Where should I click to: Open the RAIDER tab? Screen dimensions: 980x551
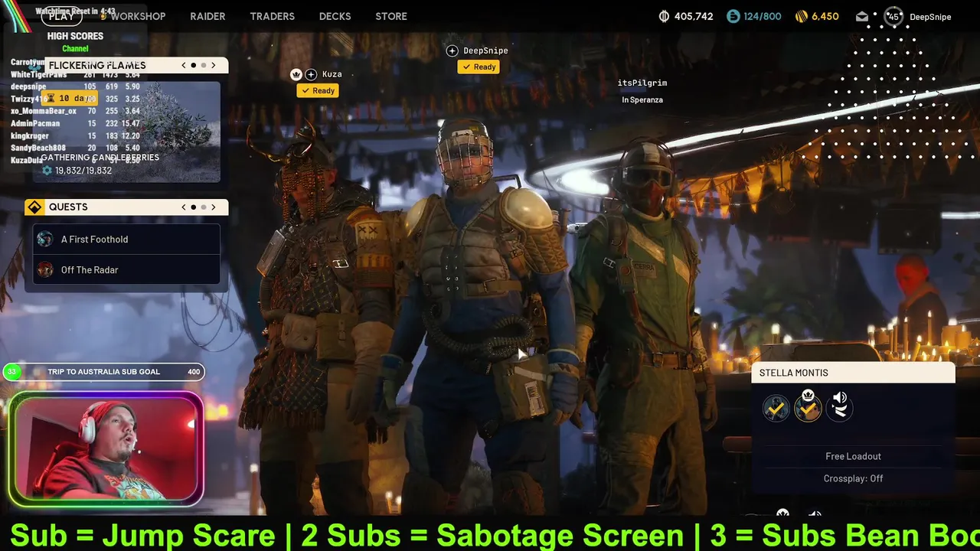coord(207,16)
